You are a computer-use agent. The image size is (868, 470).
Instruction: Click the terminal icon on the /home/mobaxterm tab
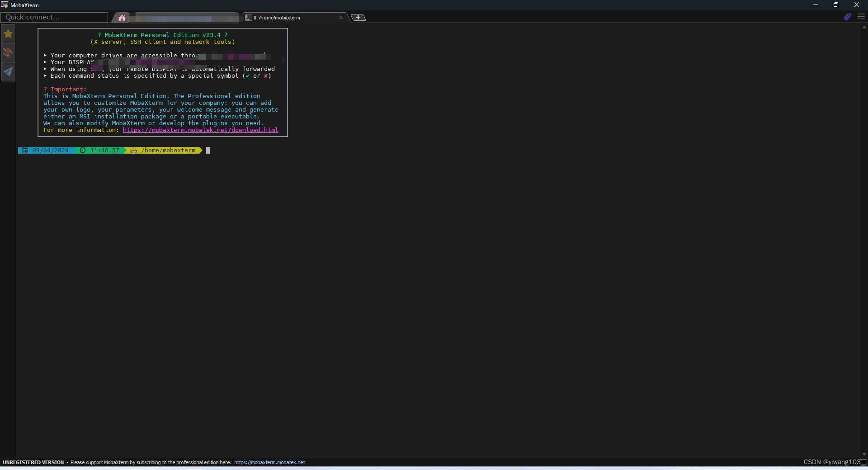click(248, 18)
